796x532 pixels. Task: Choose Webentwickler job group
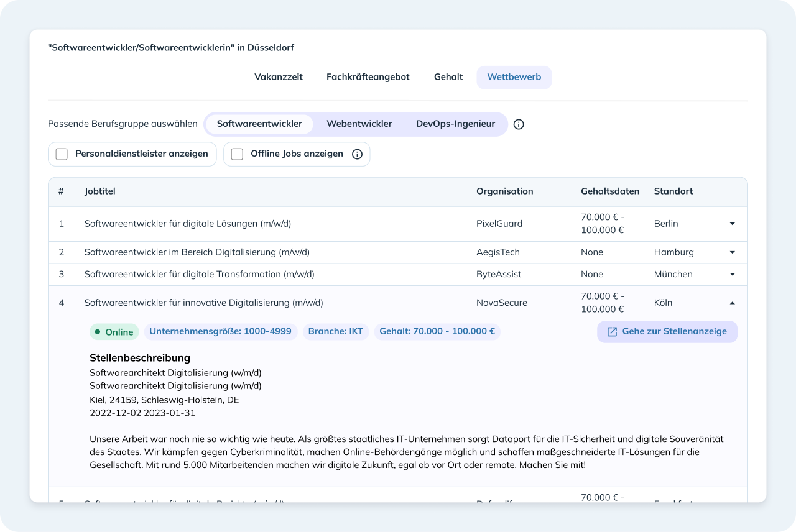click(359, 124)
